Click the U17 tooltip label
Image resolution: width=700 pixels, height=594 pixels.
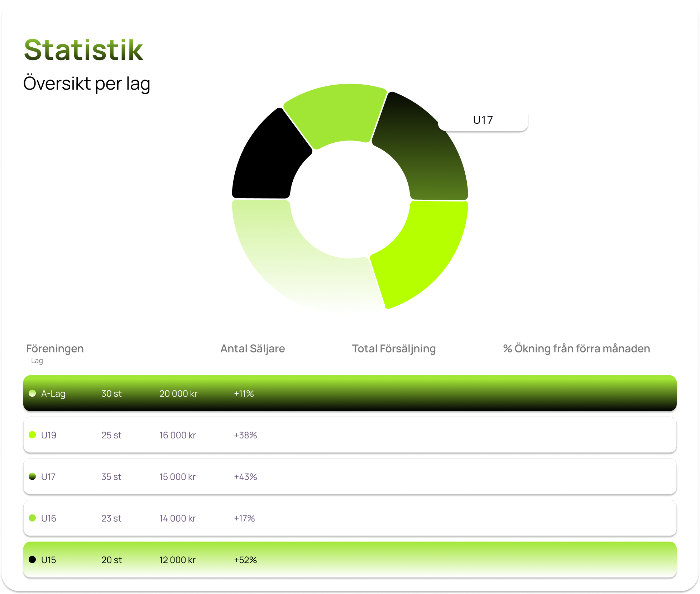[483, 120]
